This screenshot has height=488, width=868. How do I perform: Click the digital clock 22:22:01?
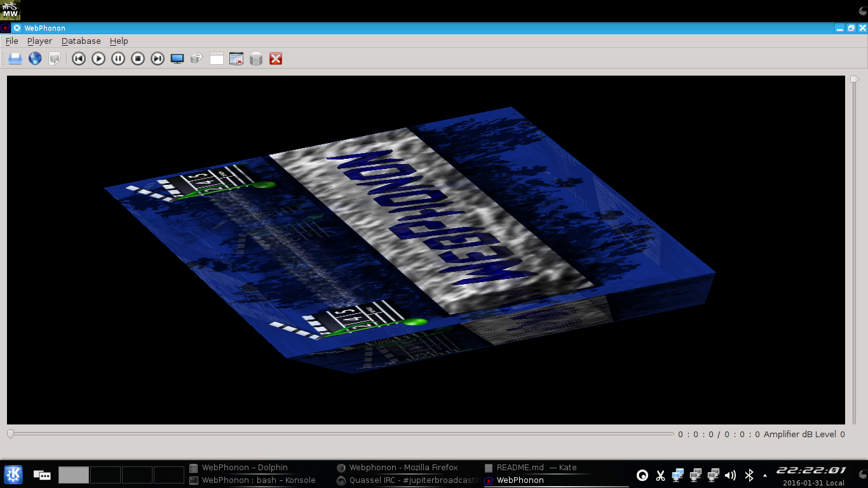tap(811, 471)
